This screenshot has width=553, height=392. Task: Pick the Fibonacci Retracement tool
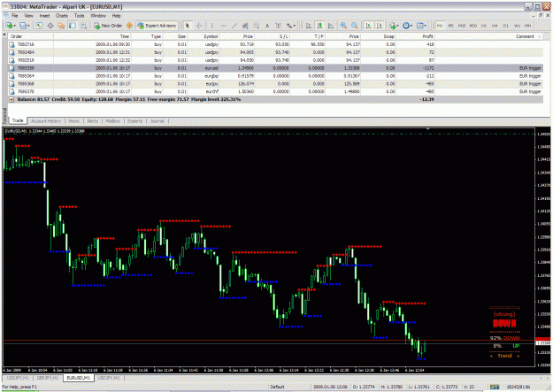(257, 26)
